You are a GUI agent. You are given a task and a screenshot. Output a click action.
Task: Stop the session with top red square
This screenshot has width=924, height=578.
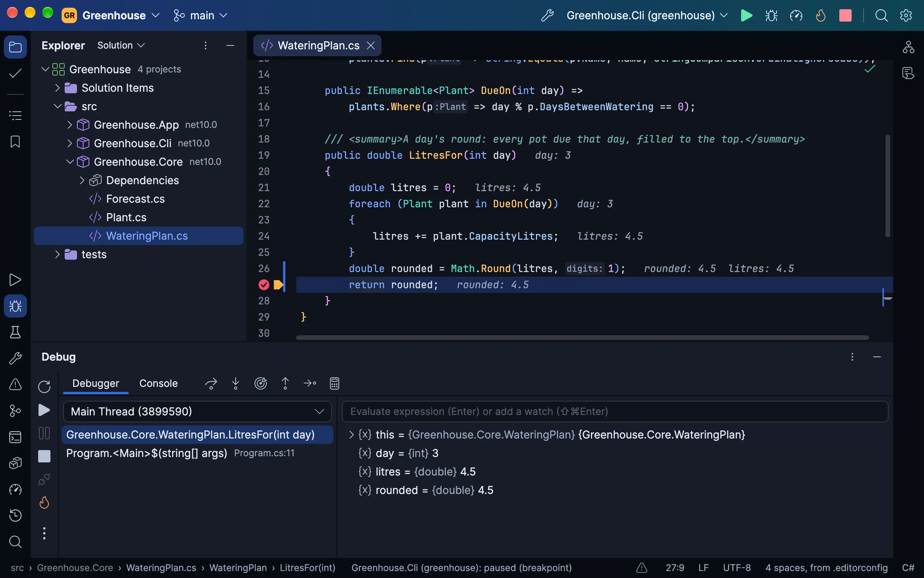[845, 15]
